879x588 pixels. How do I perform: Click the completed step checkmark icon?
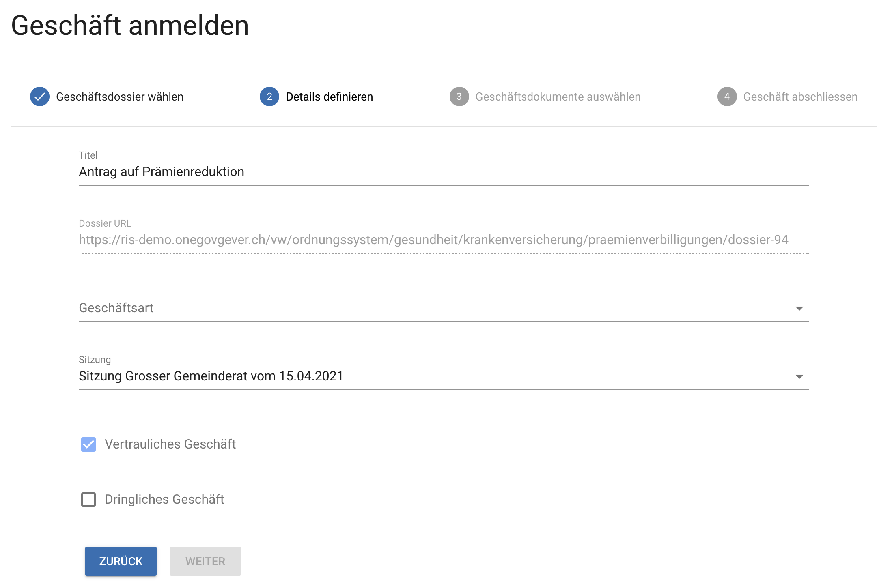point(40,97)
